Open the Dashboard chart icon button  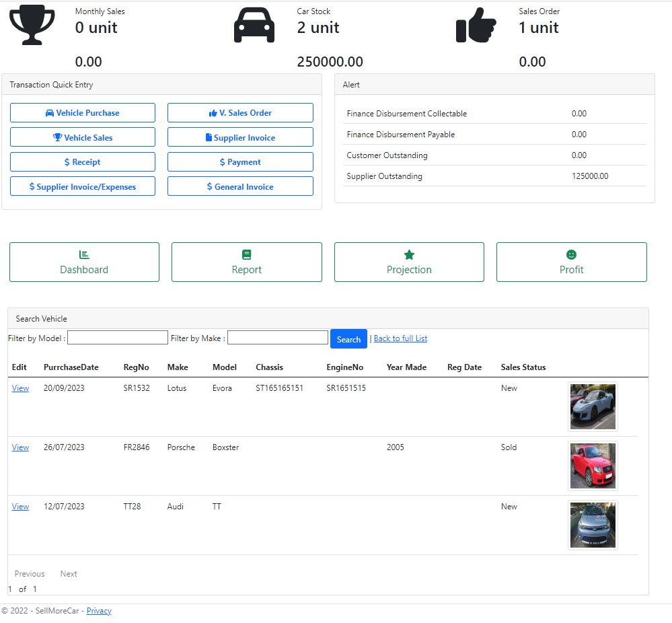pyautogui.click(x=84, y=262)
